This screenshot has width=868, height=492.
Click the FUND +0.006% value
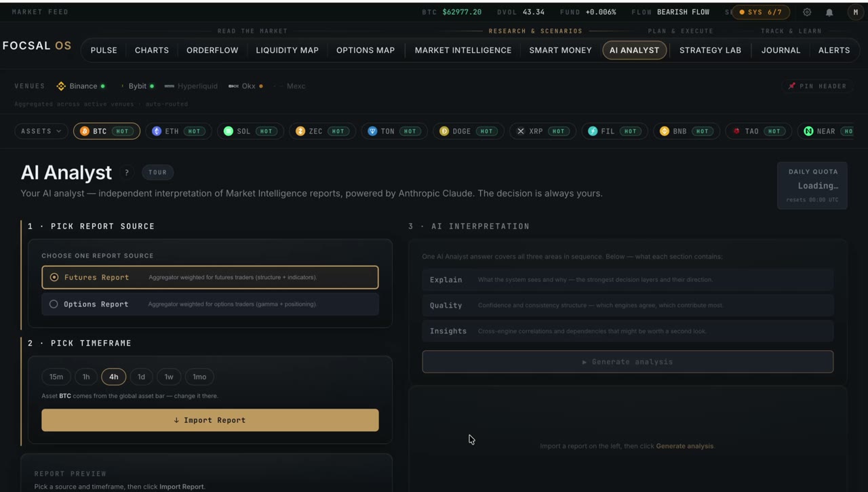tap(601, 12)
